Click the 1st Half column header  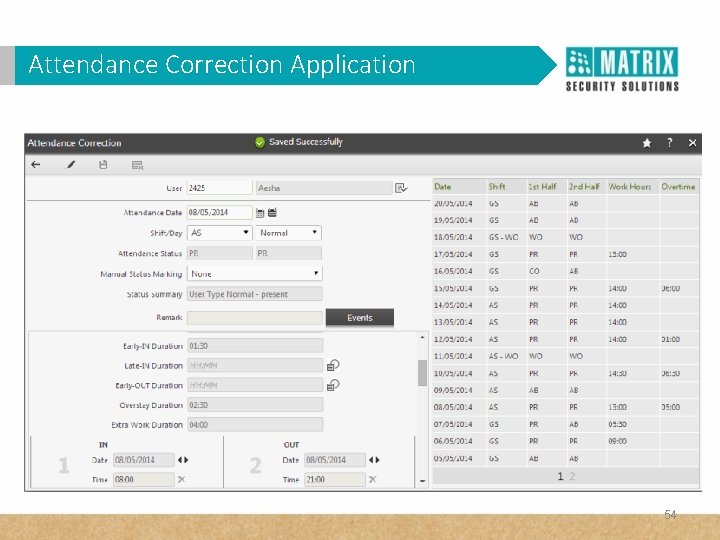(547, 187)
